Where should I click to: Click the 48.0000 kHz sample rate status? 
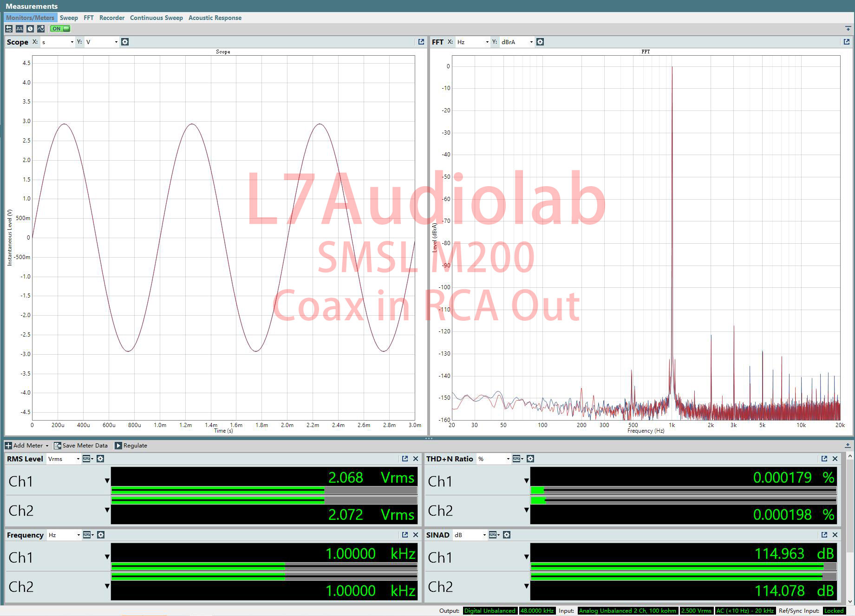pyautogui.click(x=537, y=611)
